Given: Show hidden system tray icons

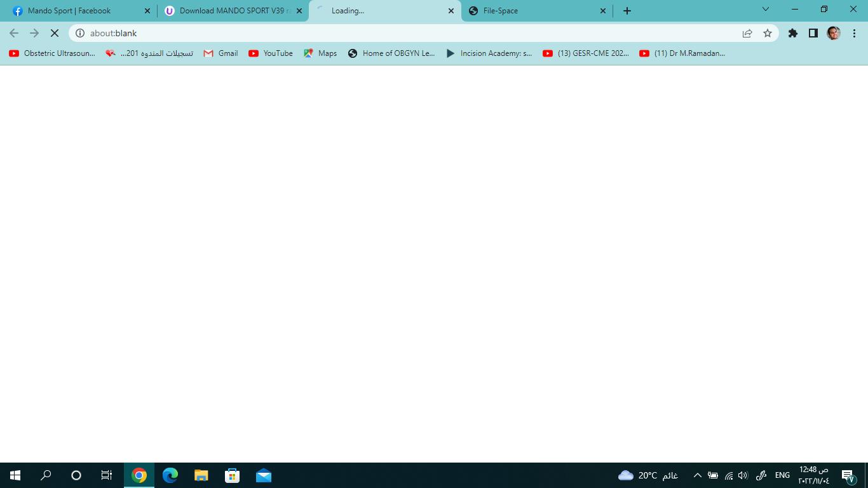Looking at the screenshot, I should (697, 475).
